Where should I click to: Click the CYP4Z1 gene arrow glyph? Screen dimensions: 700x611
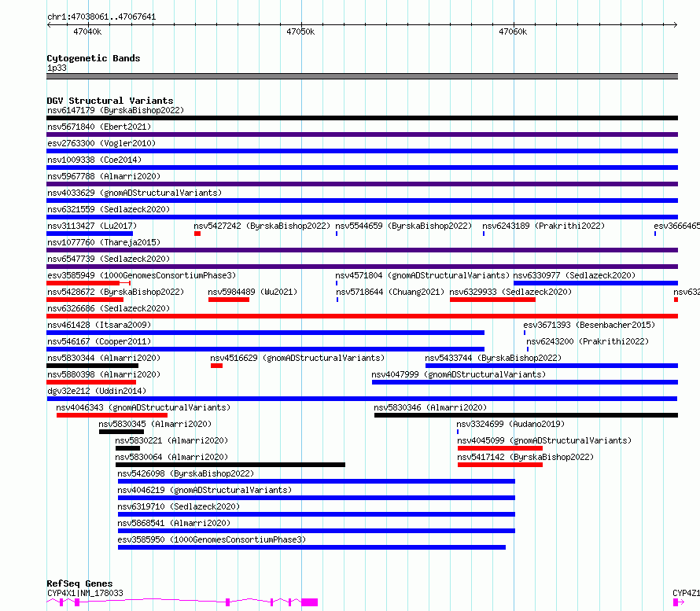click(x=679, y=602)
